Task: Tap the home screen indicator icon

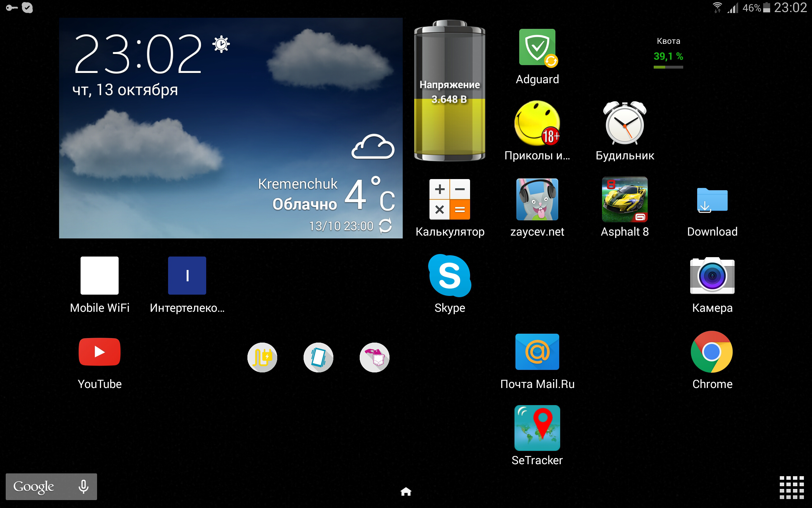Action: pos(406,491)
